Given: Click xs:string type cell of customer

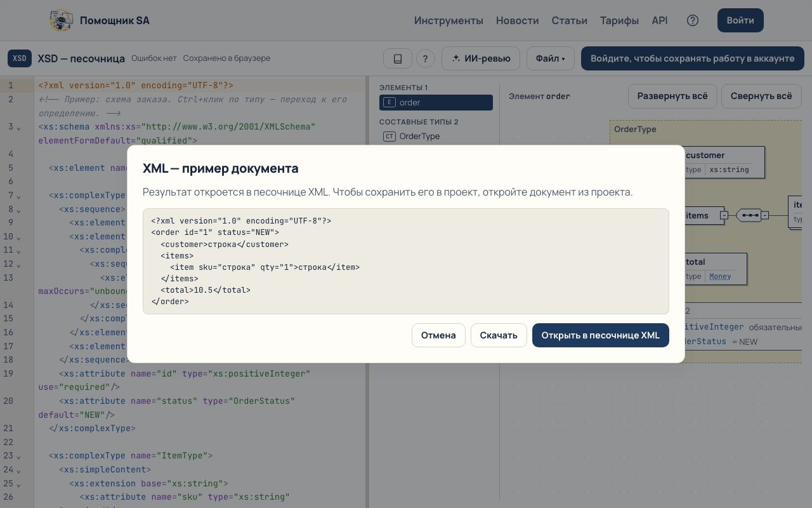Looking at the screenshot, I should pyautogui.click(x=729, y=170).
